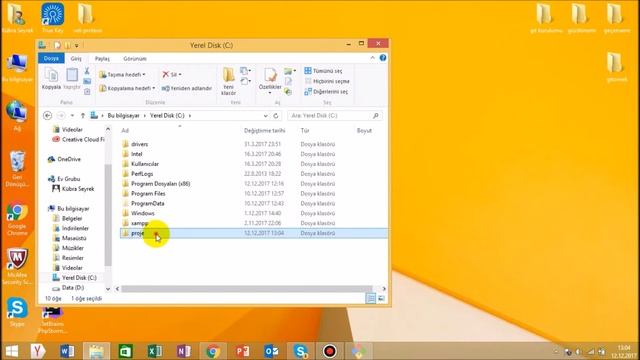Go up one level with up arrow

83,116
